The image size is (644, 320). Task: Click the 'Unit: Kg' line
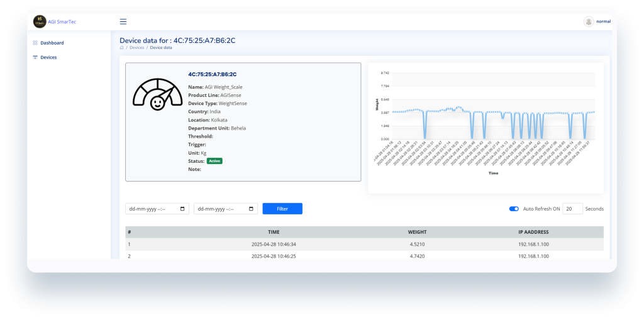click(197, 153)
